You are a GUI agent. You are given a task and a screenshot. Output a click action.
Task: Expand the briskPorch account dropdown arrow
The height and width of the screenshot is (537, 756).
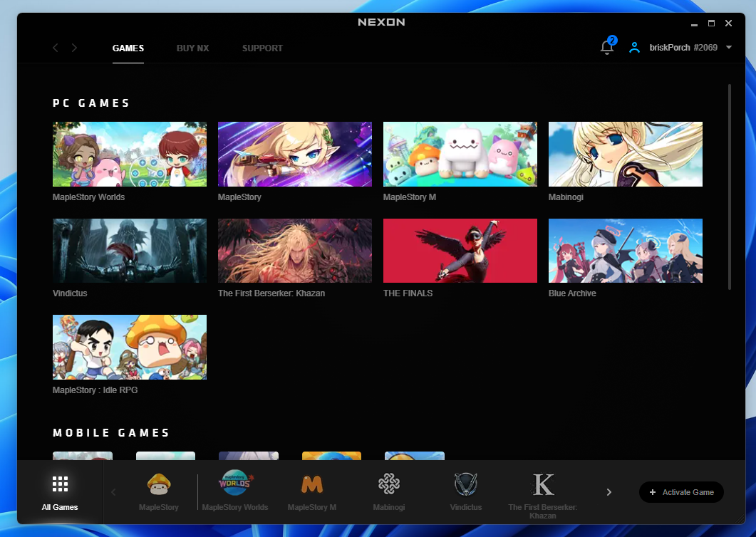coord(729,47)
